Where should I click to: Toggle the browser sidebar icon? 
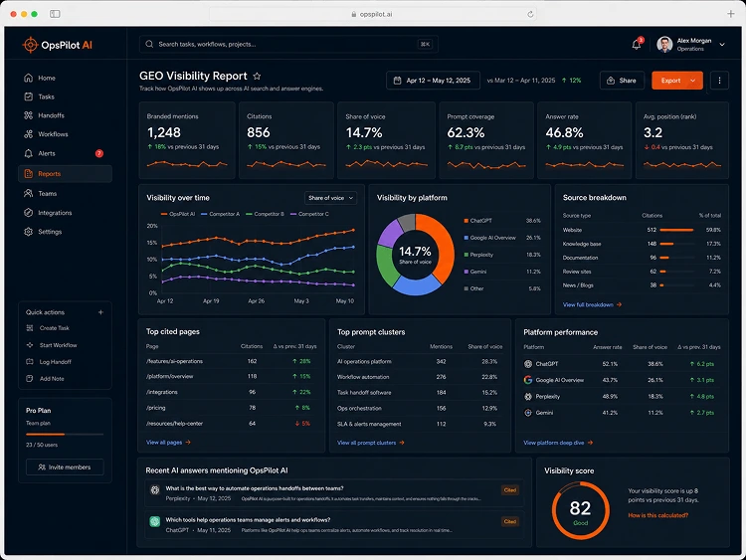pyautogui.click(x=55, y=14)
